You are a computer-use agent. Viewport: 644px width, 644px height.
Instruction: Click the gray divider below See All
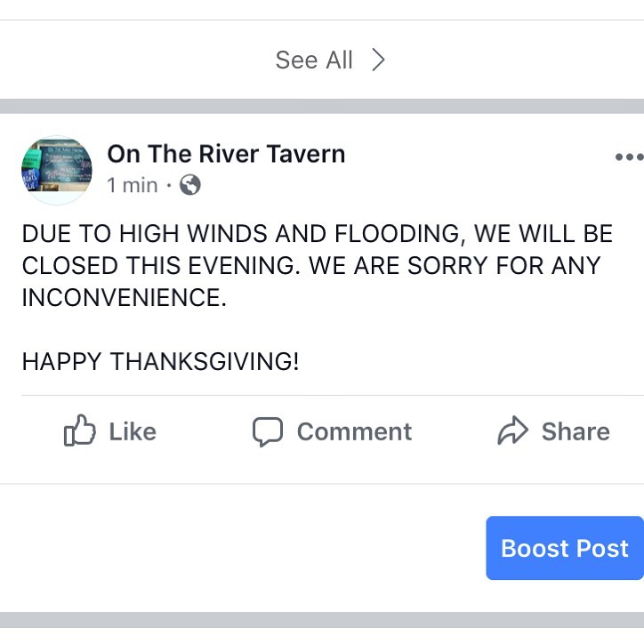[322, 106]
